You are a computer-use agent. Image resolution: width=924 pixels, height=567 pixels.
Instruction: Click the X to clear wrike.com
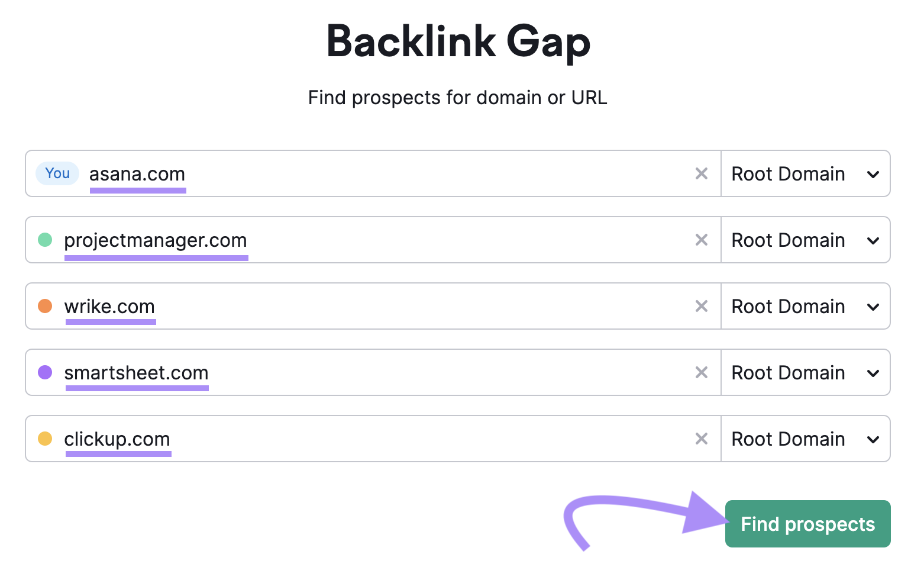point(702,306)
